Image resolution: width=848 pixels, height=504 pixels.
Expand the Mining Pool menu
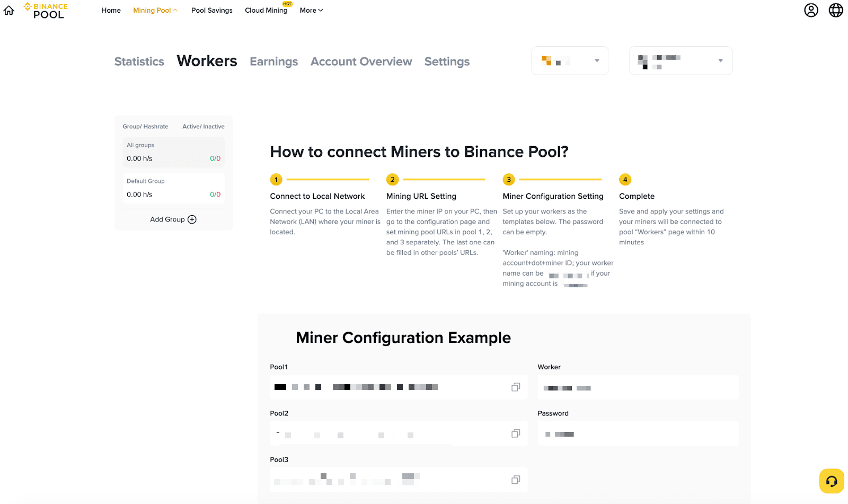coord(155,10)
